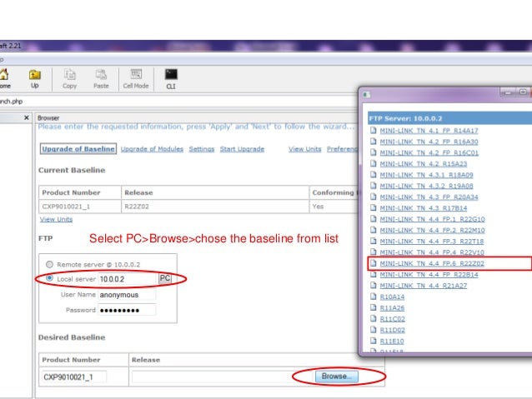Image resolution: width=532 pixels, height=399 pixels.
Task: Click file icon beside MINI-LINK_TN_4.4_FP.6_R22Z02
Action: [x=374, y=263]
